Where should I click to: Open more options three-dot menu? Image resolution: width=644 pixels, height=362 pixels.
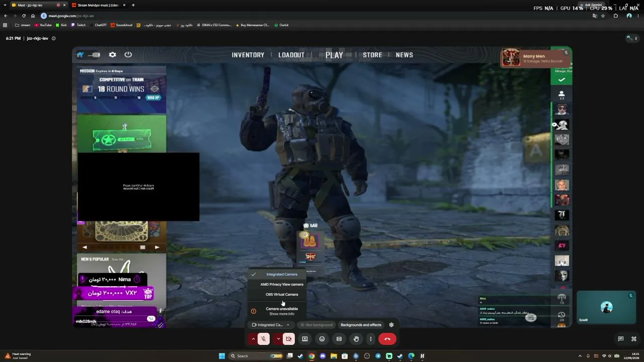pyautogui.click(x=371, y=339)
